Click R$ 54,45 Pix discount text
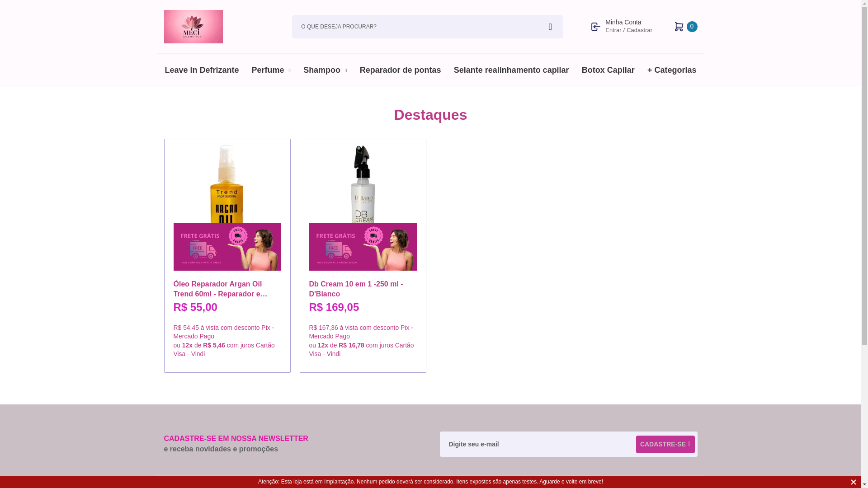The width and height of the screenshot is (868, 488). tap(224, 332)
